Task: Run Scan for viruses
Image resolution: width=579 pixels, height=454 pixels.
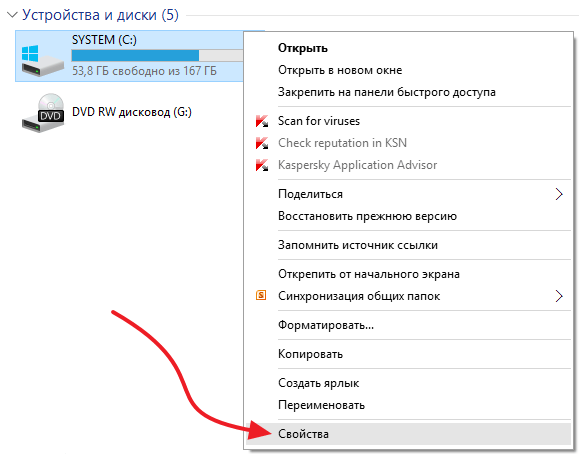Action: point(408,121)
